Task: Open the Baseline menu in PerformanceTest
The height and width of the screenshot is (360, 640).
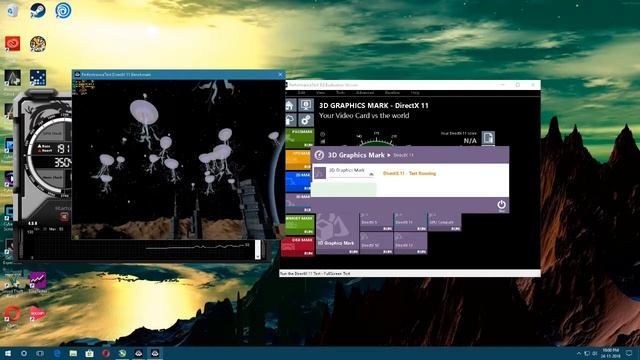Action: click(392, 93)
